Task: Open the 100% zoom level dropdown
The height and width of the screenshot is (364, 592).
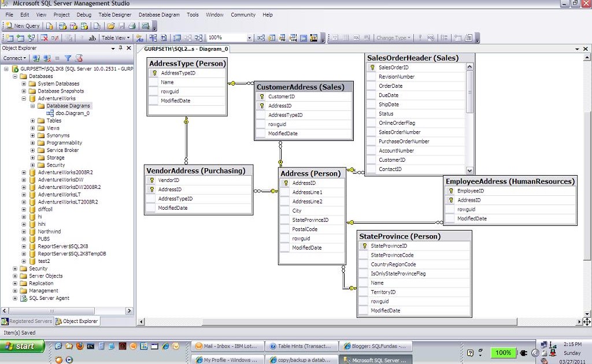Action: (249, 38)
